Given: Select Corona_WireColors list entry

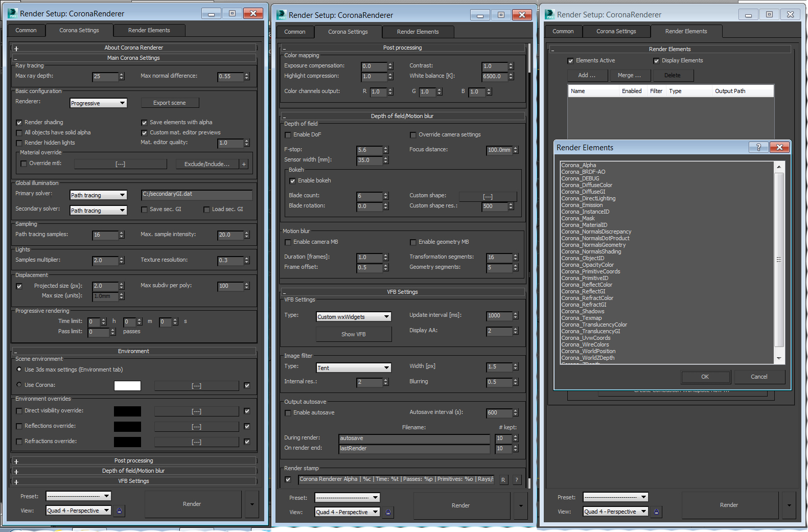Looking at the screenshot, I should 585,344.
